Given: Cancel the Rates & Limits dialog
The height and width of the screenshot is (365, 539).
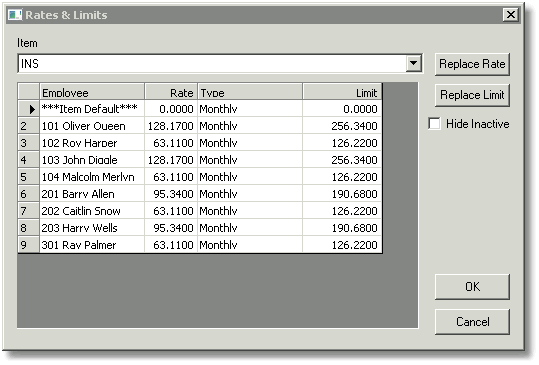Looking at the screenshot, I should coord(472,322).
